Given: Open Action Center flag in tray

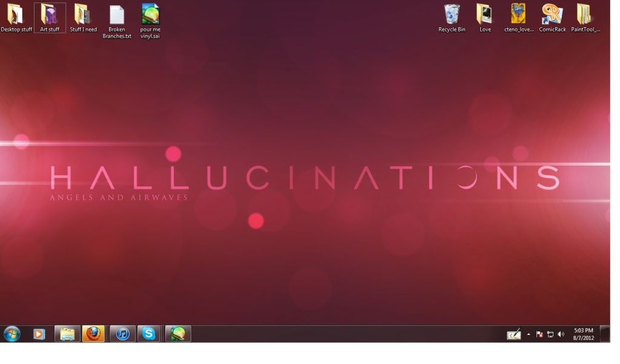Looking at the screenshot, I should [539, 334].
